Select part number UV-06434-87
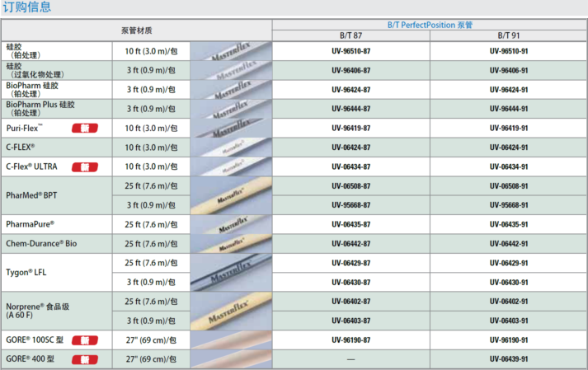Viewport: 588px width, 370px height. tap(351, 166)
